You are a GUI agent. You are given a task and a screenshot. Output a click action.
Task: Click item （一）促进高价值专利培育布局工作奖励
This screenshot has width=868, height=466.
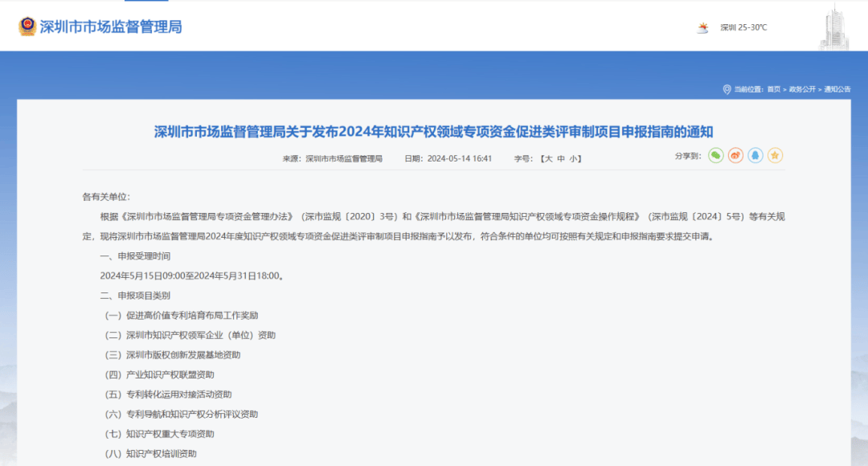click(x=182, y=316)
